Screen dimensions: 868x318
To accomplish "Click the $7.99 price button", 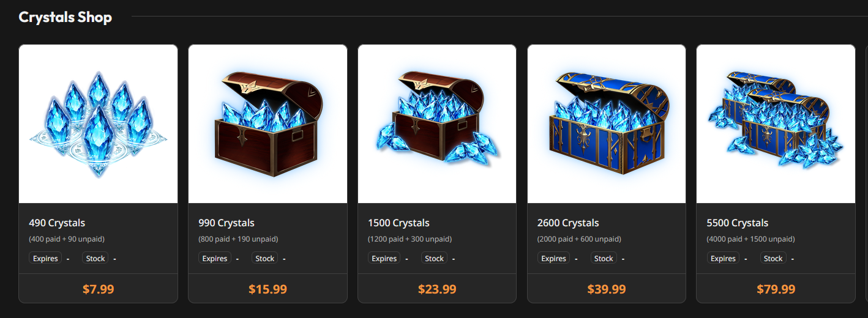I will click(98, 289).
